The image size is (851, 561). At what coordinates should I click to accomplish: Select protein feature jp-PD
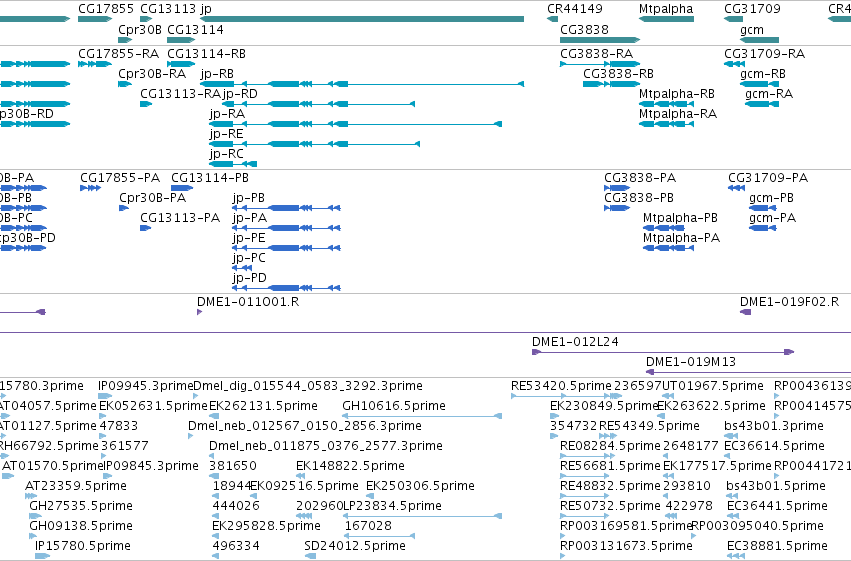point(287,288)
